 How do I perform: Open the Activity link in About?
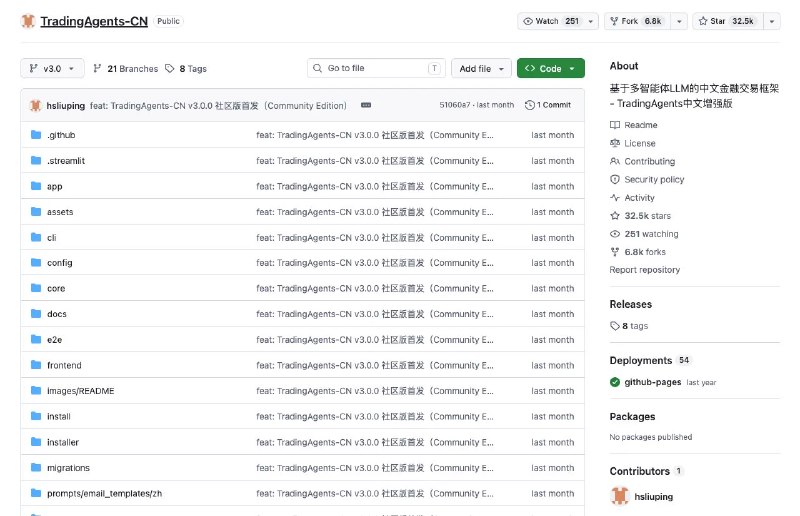coord(632,198)
